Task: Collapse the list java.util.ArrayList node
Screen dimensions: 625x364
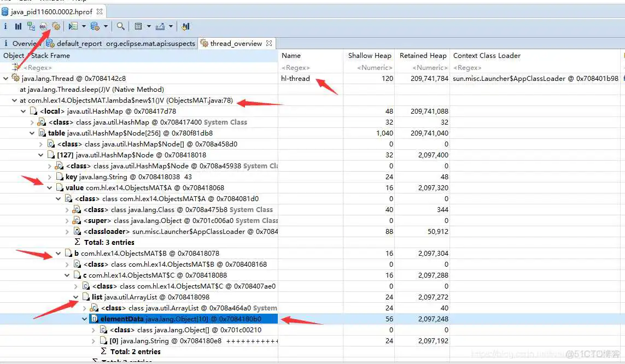Action: click(x=77, y=297)
